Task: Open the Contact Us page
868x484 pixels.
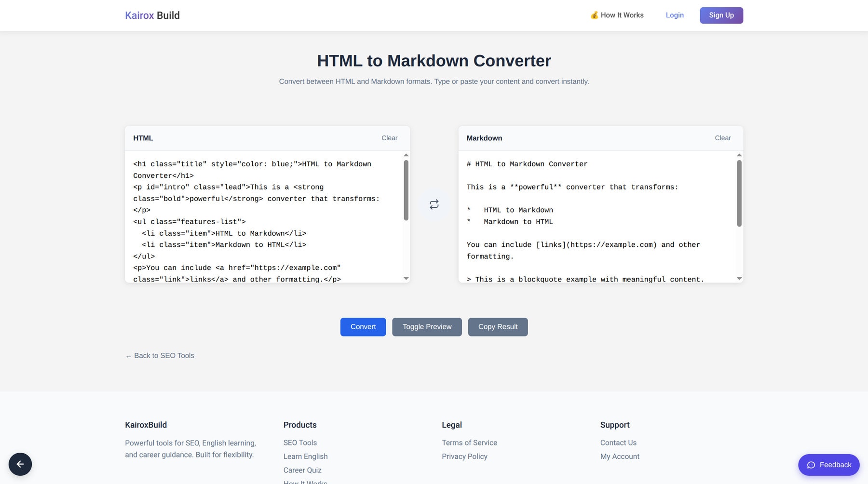Action: point(618,443)
